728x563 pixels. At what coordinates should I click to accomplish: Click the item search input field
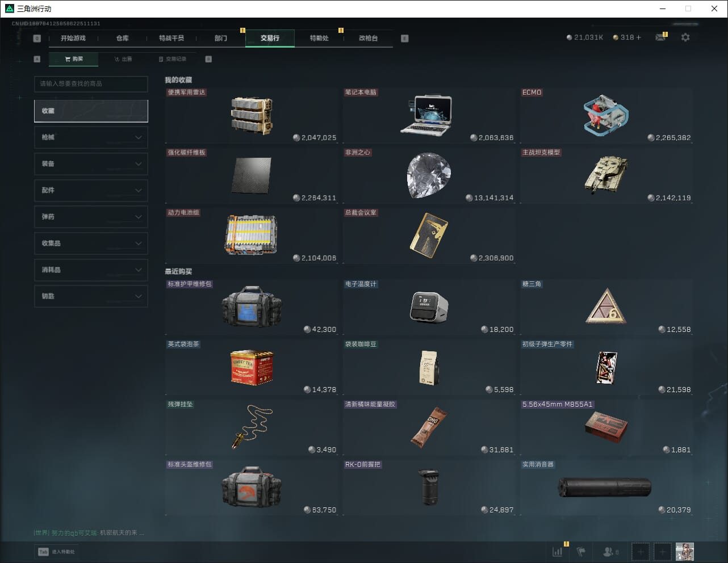click(91, 84)
